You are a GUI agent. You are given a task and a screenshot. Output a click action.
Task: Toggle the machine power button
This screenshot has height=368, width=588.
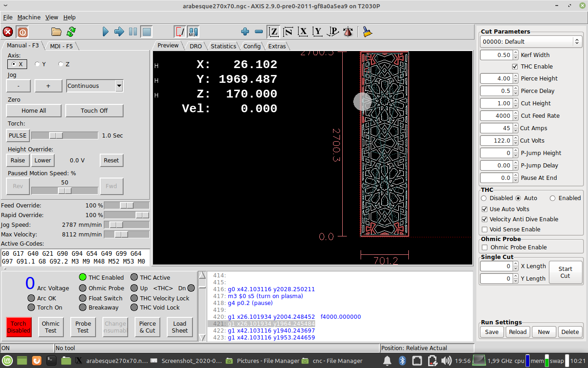23,32
